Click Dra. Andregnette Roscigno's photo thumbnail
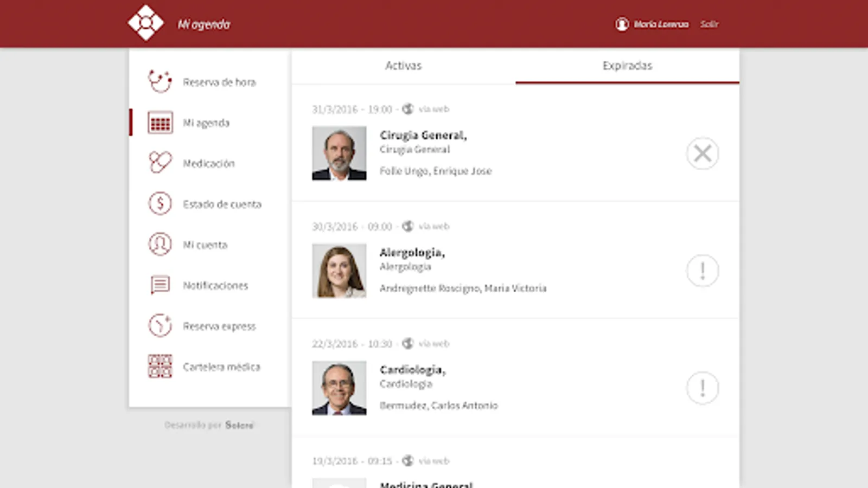The width and height of the screenshot is (868, 488). click(339, 271)
